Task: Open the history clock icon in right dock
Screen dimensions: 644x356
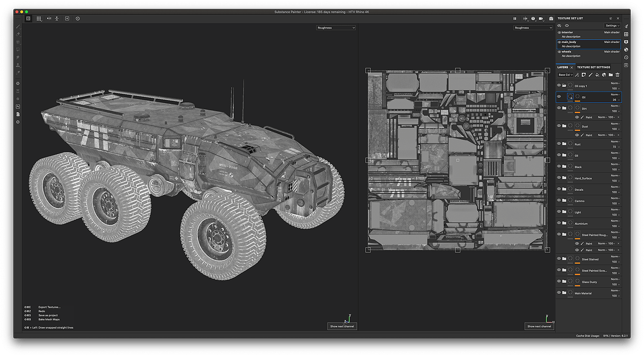Action: click(x=626, y=57)
